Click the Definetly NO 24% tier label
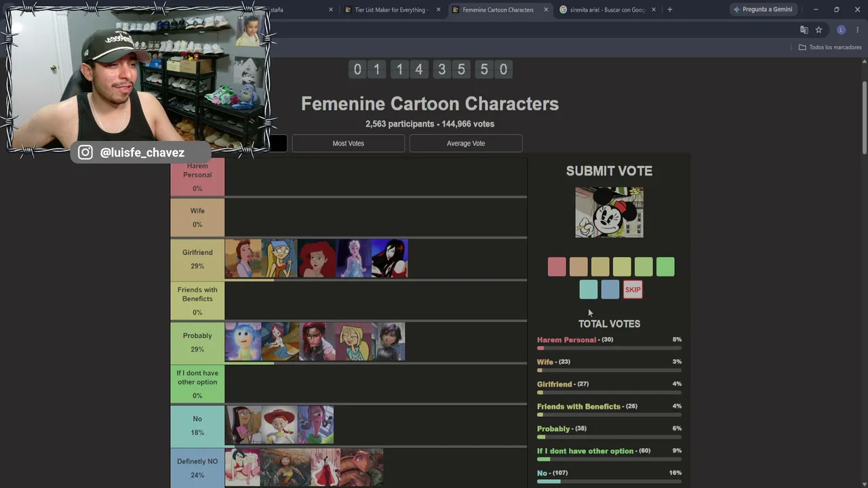The height and width of the screenshot is (488, 868). 197,468
